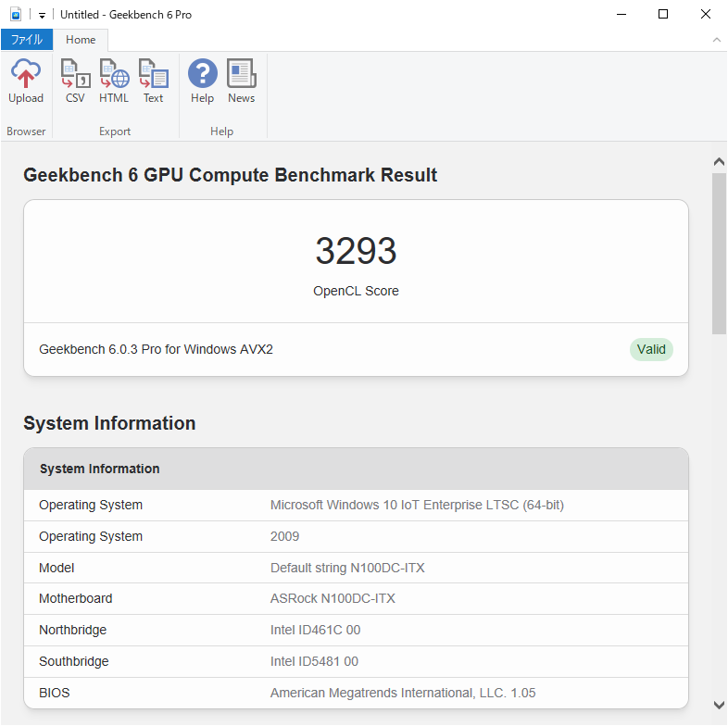728x726 pixels.
Task: Click the BIOS row label
Action: 55,693
